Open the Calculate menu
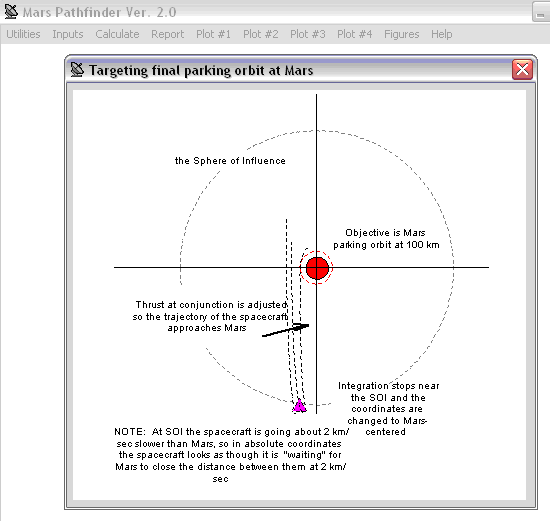 pos(117,34)
